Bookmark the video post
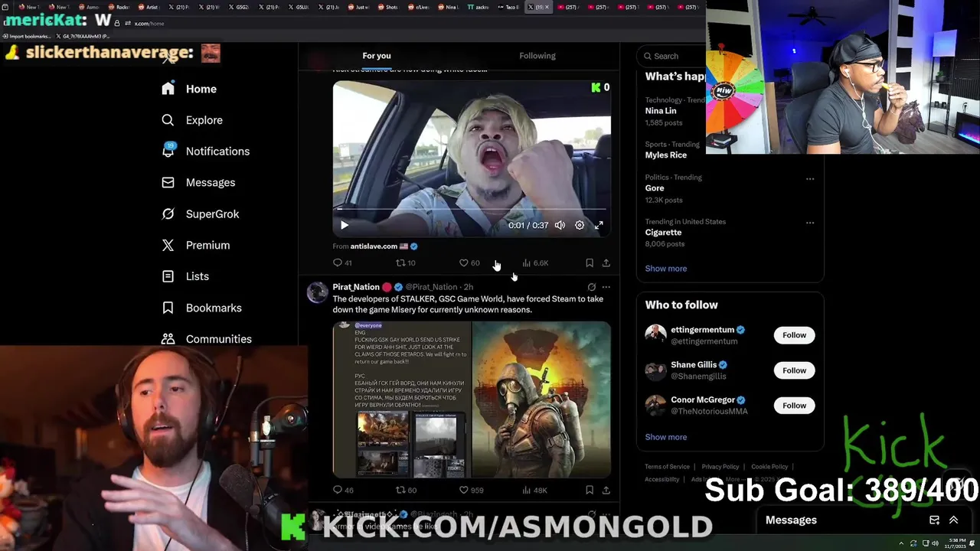 pyautogui.click(x=590, y=262)
